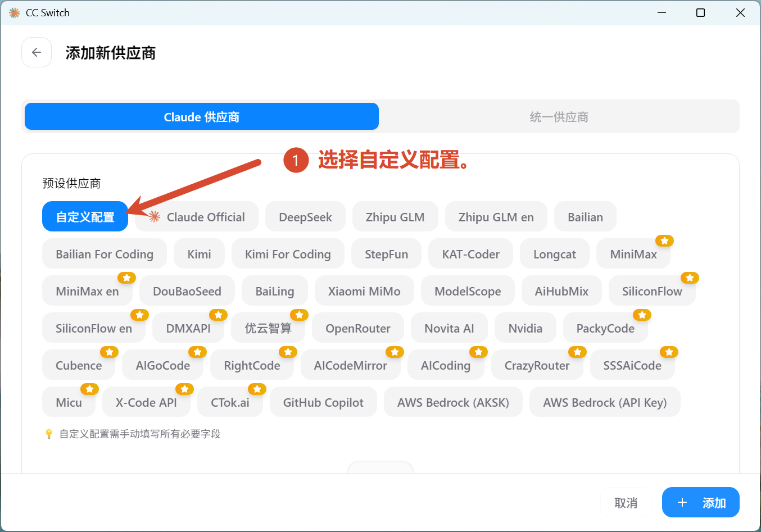Pick the PackyCode preset
Viewport: 761px width, 532px height.
click(x=605, y=328)
